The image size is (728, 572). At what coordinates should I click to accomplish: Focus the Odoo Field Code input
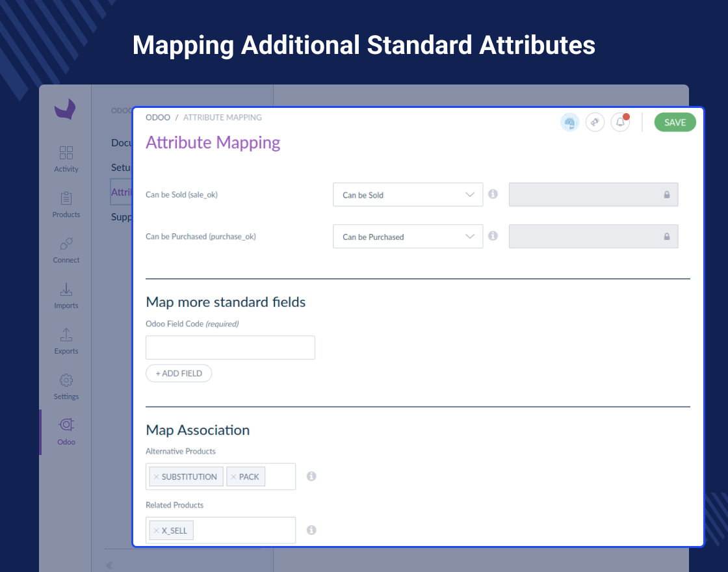click(x=230, y=347)
